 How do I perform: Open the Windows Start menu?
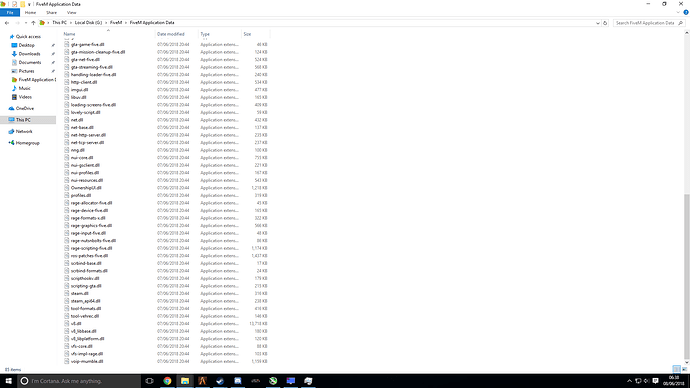pos(8,381)
